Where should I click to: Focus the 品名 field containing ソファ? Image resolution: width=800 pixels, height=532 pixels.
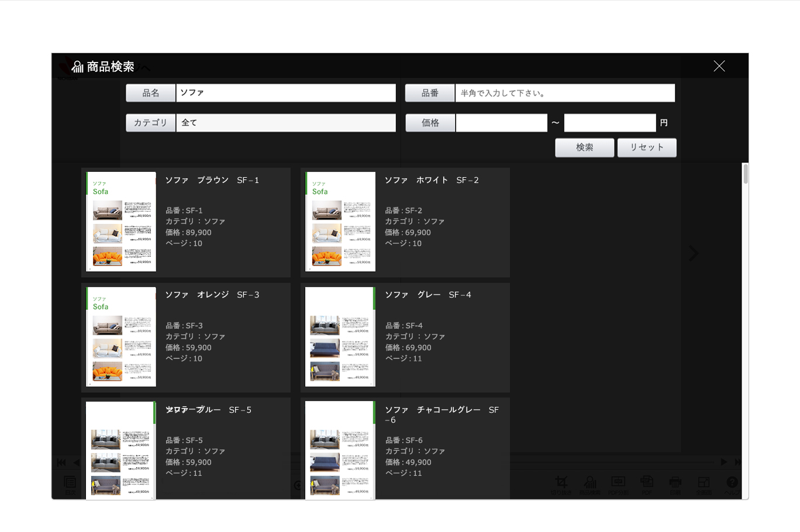(x=285, y=93)
